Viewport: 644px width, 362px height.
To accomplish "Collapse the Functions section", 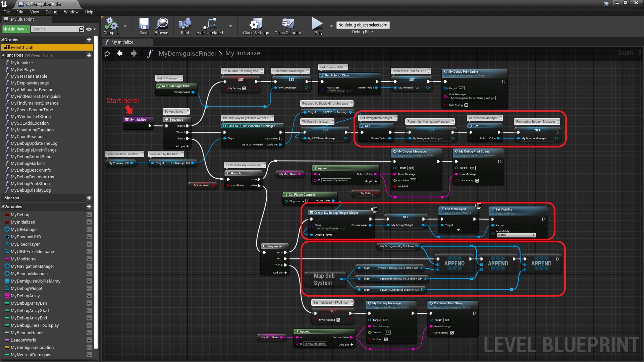I will coord(3,55).
